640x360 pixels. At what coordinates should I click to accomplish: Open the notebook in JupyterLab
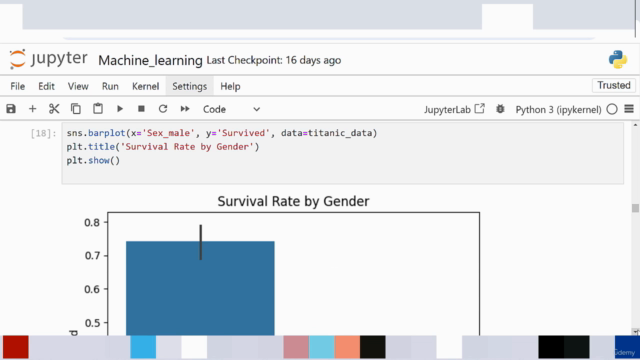point(454,109)
